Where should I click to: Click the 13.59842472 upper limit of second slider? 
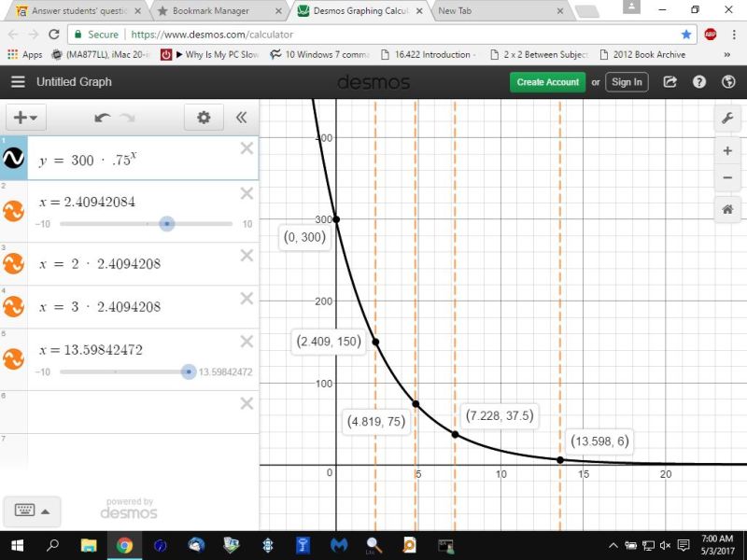pos(225,371)
